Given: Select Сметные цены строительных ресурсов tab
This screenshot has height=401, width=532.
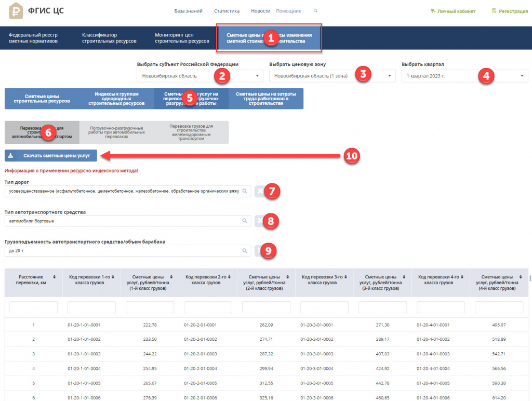Looking at the screenshot, I should (x=42, y=98).
